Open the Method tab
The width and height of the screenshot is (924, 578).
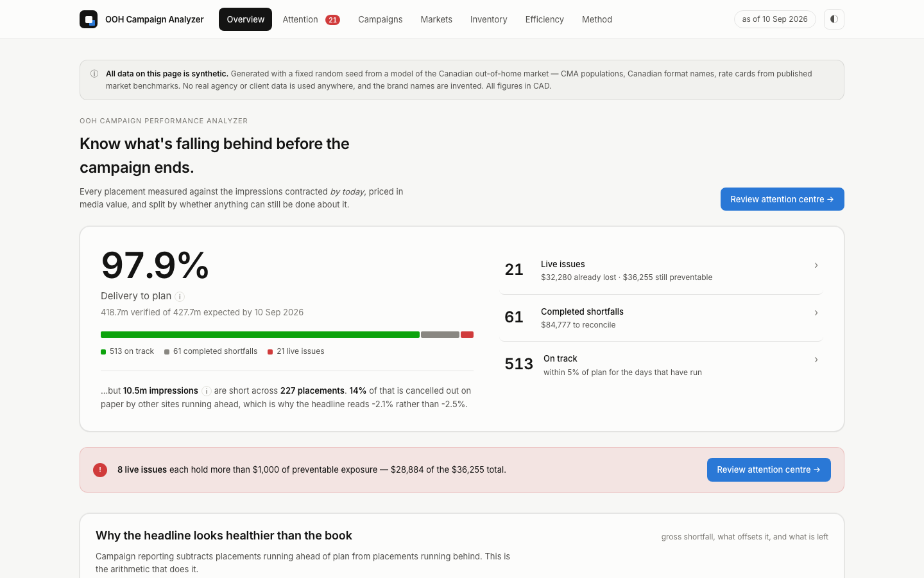tap(597, 19)
